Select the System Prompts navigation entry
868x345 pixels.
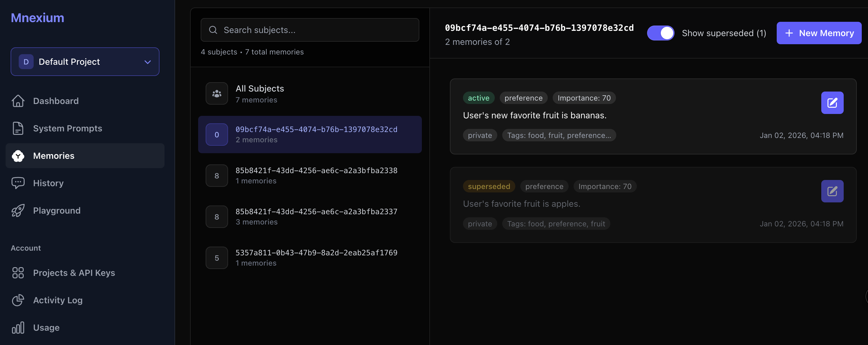pos(67,128)
